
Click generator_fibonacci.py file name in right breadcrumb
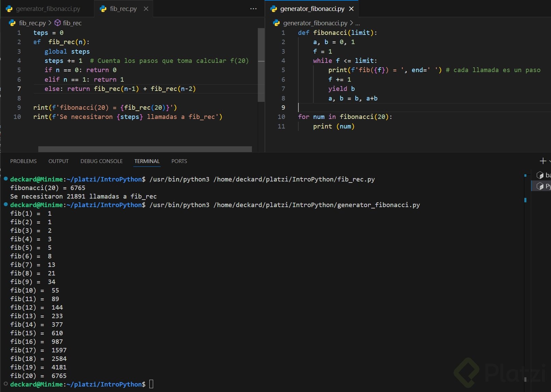click(315, 23)
